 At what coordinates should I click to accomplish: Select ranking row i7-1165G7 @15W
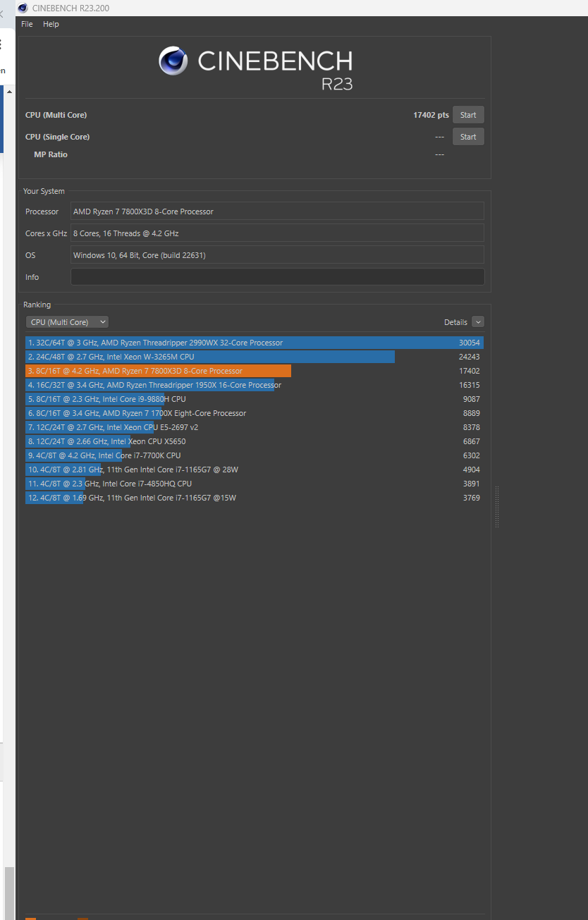tap(255, 498)
